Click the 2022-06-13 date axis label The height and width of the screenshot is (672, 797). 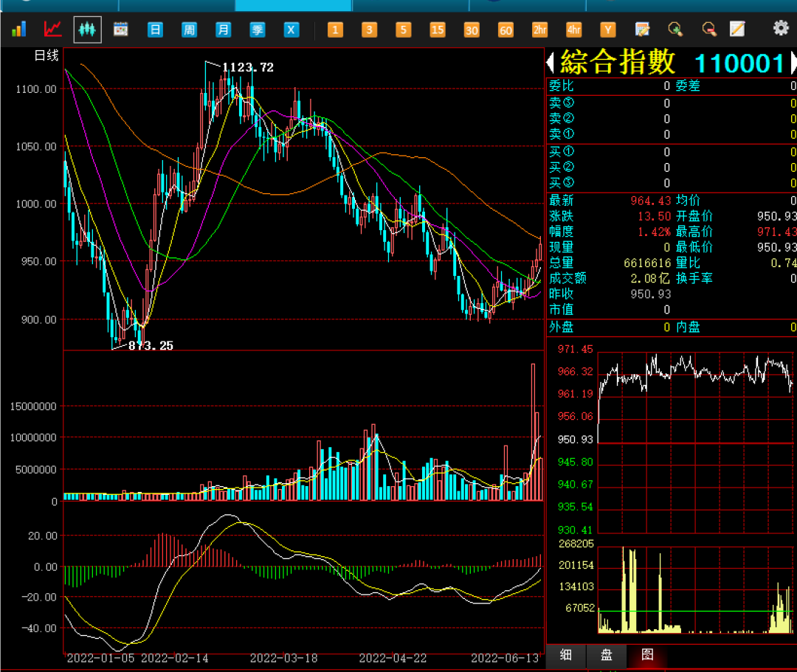[505, 658]
